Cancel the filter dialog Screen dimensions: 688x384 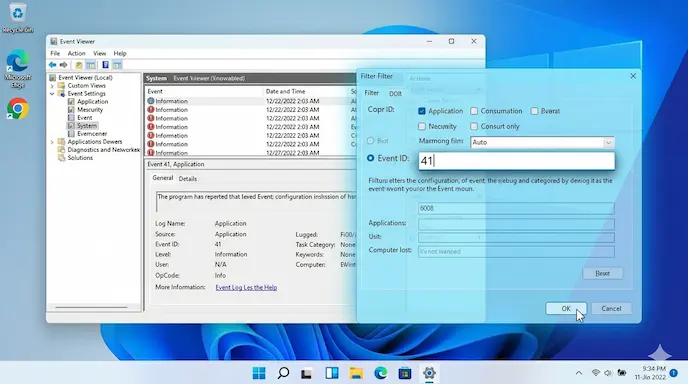coord(611,309)
